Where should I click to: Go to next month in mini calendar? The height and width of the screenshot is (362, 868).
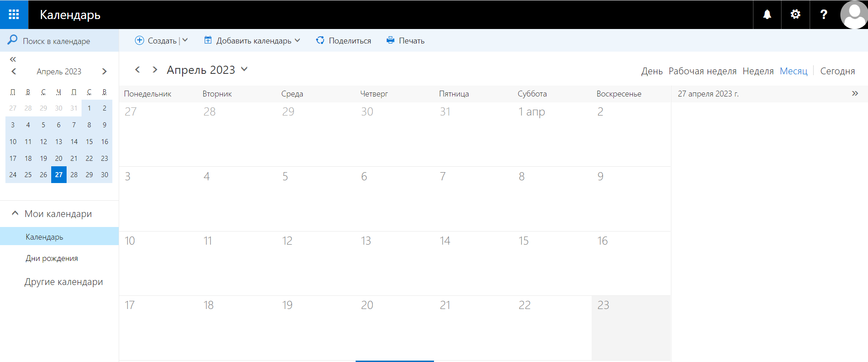coord(104,72)
